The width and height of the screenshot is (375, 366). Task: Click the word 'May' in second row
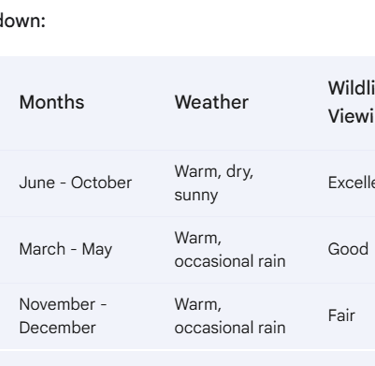tap(97, 250)
